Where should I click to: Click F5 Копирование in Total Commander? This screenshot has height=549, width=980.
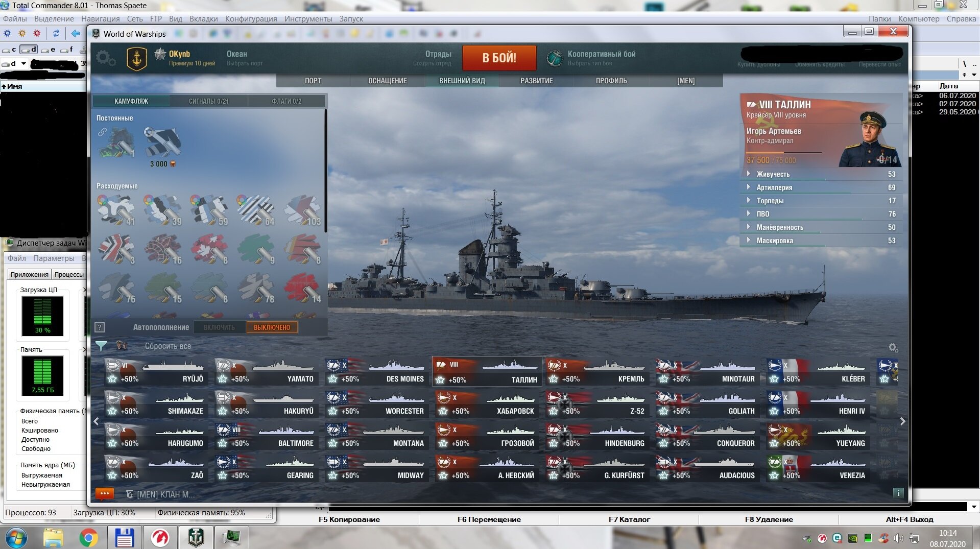[349, 519]
